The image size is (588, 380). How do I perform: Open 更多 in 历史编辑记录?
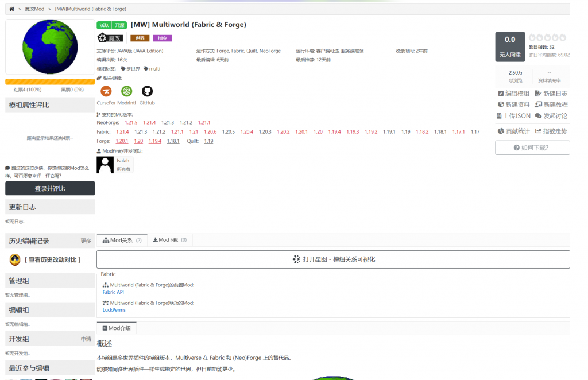click(86, 241)
